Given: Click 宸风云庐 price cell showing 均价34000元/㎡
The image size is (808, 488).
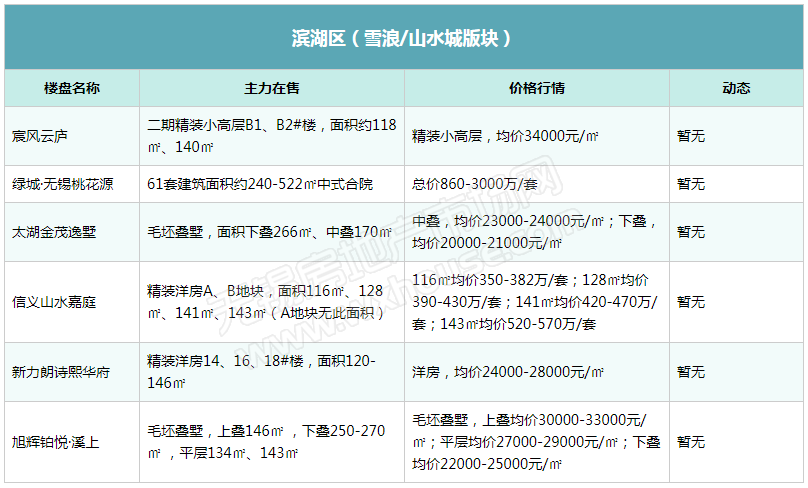Looking at the screenshot, I should tap(506, 136).
